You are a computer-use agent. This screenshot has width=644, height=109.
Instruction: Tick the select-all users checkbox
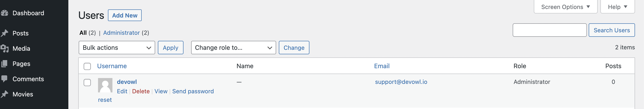[87, 66]
